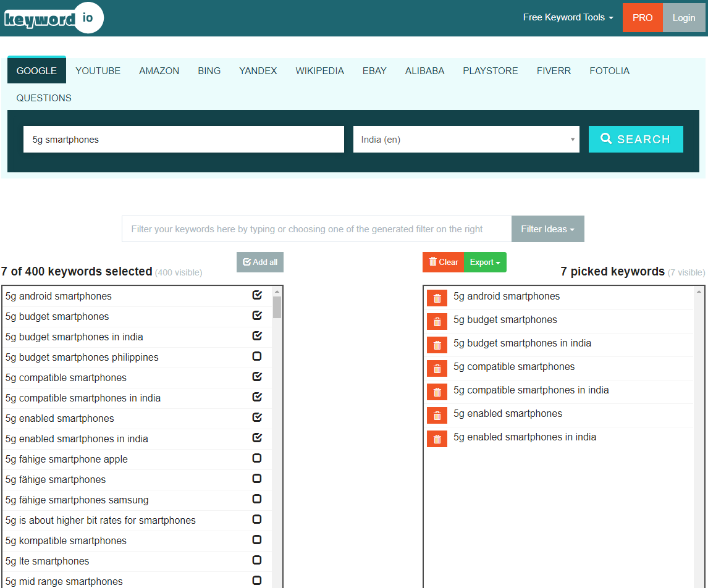The width and height of the screenshot is (708, 588).
Task: Uncheck '5g budget smartphones in india' result
Action: point(257,336)
